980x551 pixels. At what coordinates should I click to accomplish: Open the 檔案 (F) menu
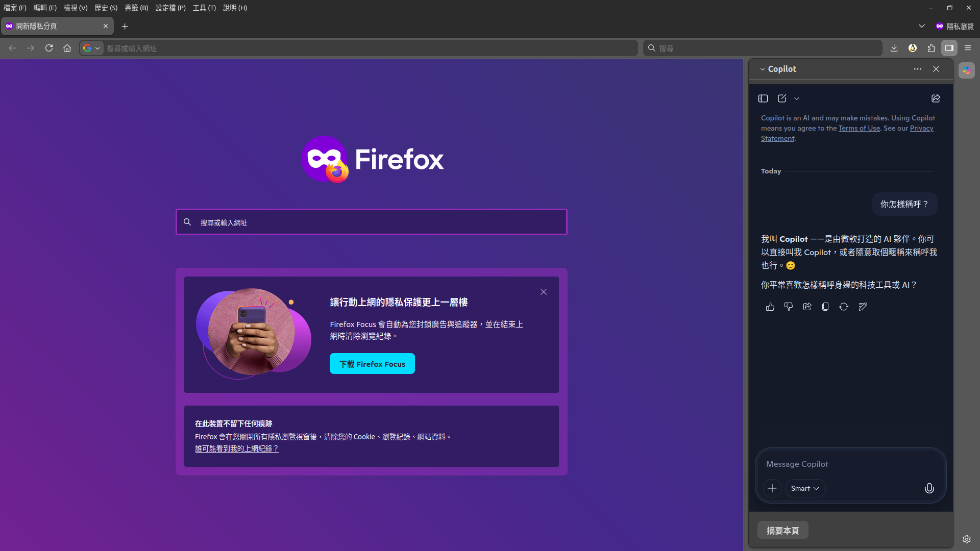pyautogui.click(x=15, y=8)
